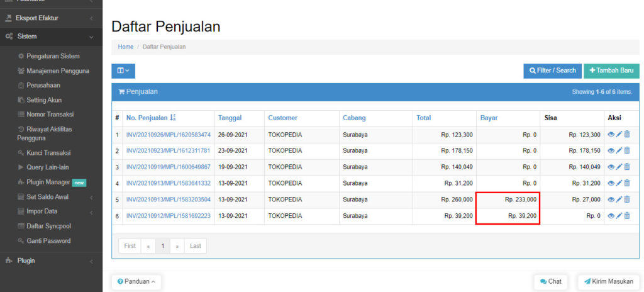Image resolution: width=644 pixels, height=292 pixels.
Task: Click the Tambah Baru button
Action: [x=611, y=71]
